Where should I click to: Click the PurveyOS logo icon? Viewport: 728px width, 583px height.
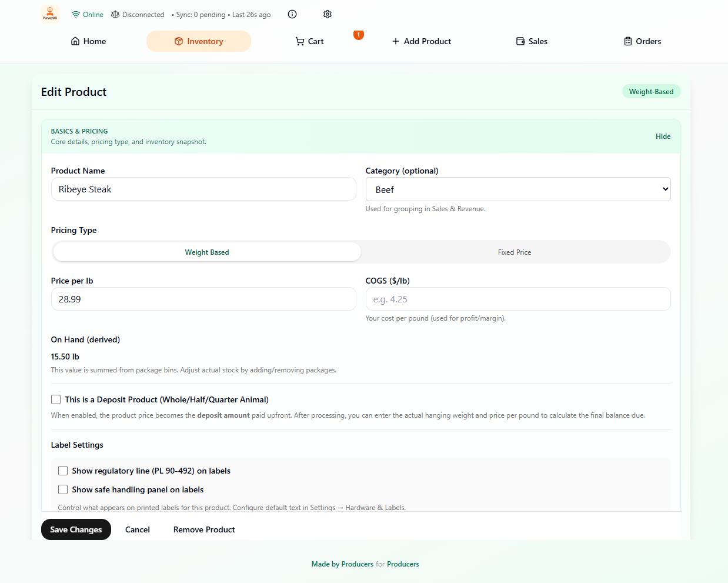(x=50, y=14)
